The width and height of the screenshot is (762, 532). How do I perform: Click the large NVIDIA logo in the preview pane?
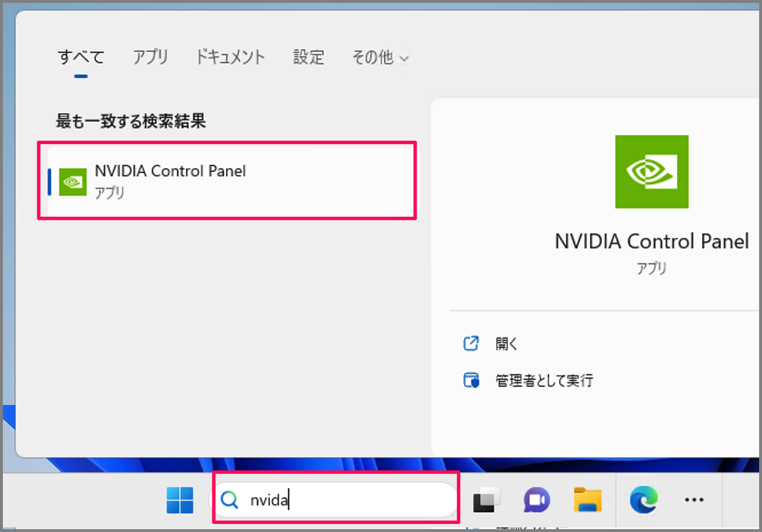coord(652,172)
